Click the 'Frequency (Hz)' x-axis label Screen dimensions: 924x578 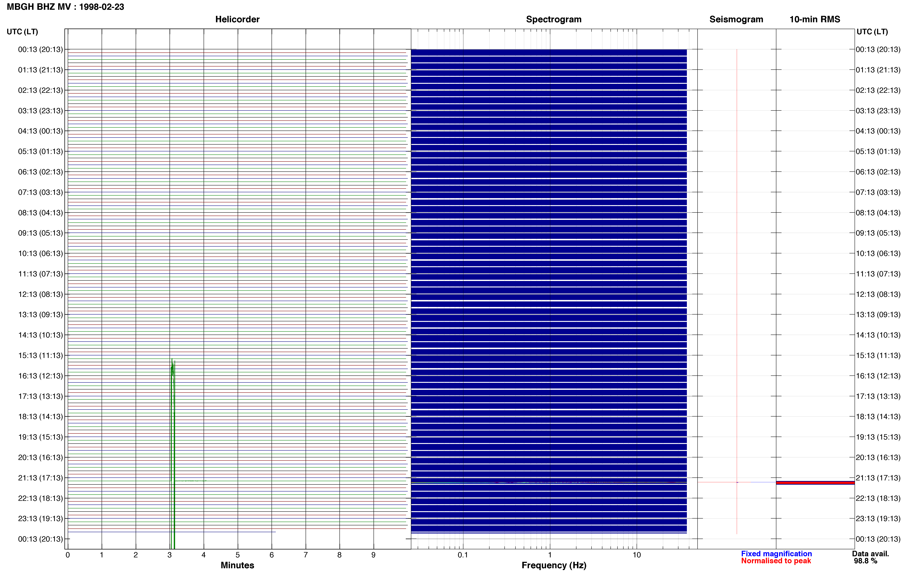tap(554, 565)
